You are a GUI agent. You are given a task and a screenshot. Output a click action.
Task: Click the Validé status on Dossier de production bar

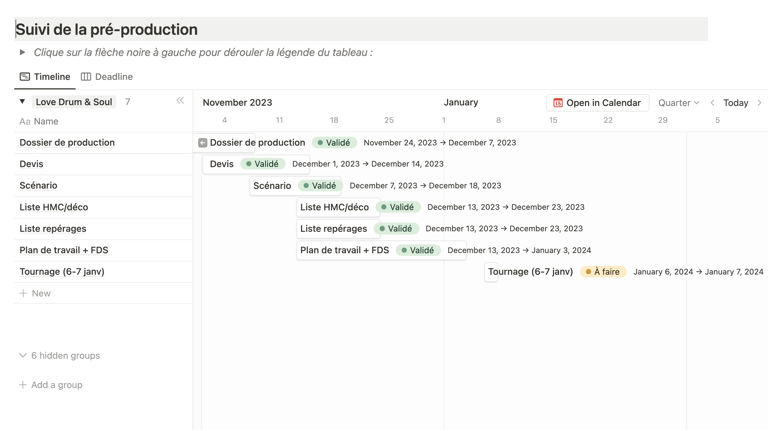coord(334,143)
